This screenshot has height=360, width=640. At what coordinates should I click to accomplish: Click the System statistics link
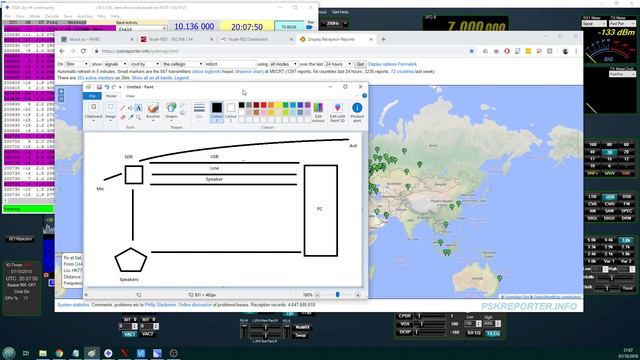point(73,305)
